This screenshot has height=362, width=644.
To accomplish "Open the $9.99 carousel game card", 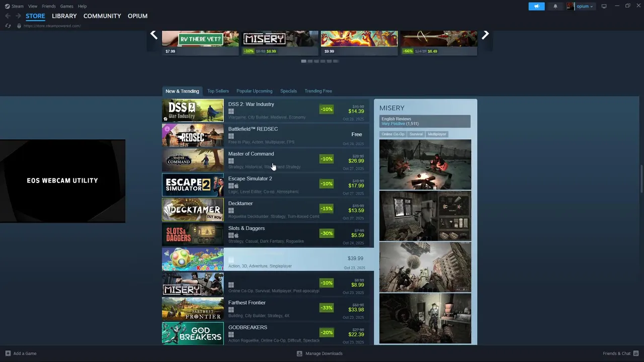I will [x=359, y=43].
